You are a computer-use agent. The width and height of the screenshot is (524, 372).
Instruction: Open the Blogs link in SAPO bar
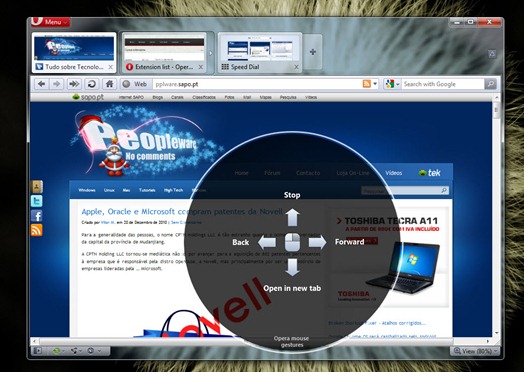click(157, 97)
